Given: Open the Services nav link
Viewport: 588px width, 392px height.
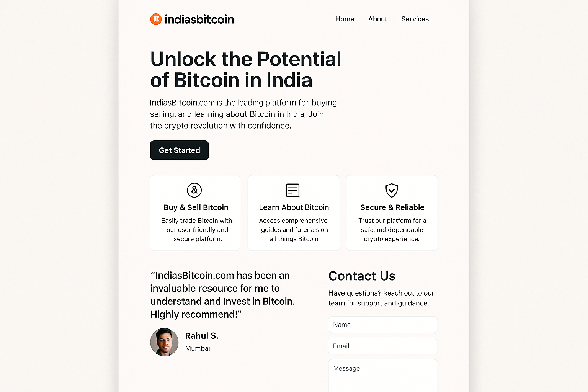Looking at the screenshot, I should tap(415, 19).
